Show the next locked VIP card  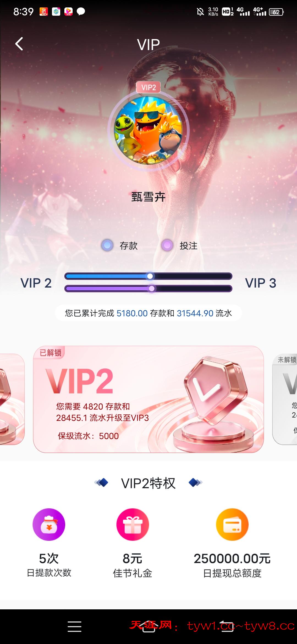(x=285, y=399)
